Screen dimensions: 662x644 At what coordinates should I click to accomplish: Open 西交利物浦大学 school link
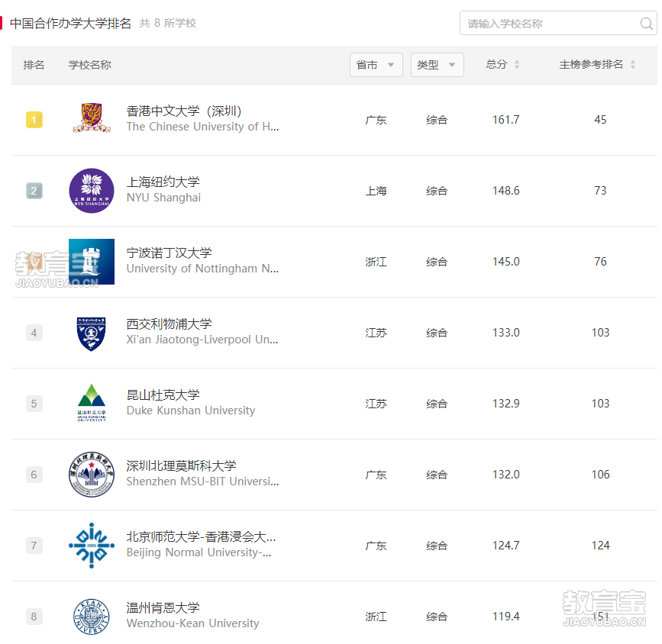[x=169, y=324]
